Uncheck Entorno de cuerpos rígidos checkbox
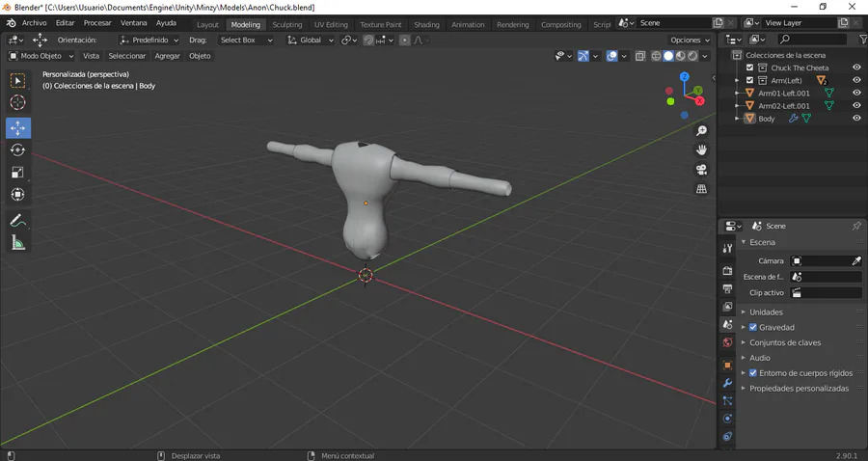Screen dimensions: 868x461 753,373
